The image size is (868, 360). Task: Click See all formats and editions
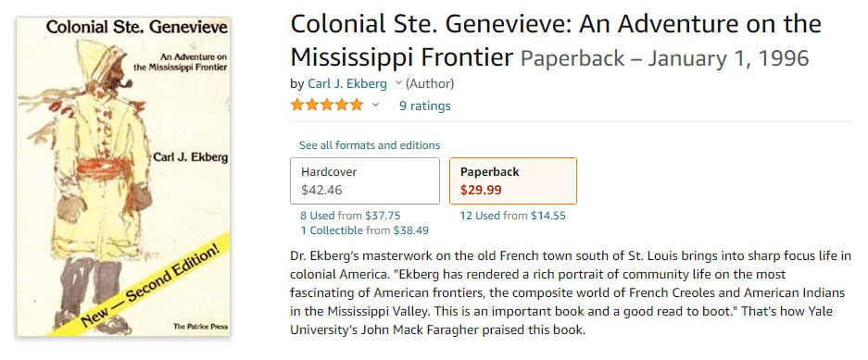(370, 145)
